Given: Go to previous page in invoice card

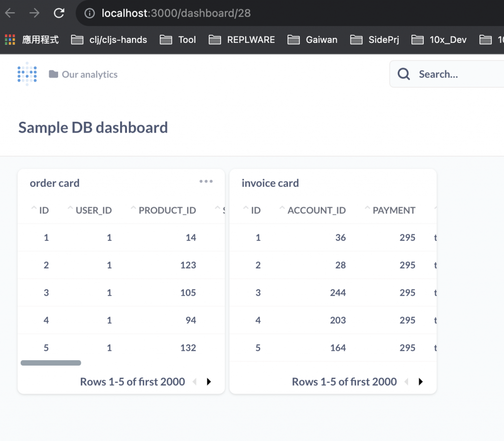Looking at the screenshot, I should tap(406, 381).
